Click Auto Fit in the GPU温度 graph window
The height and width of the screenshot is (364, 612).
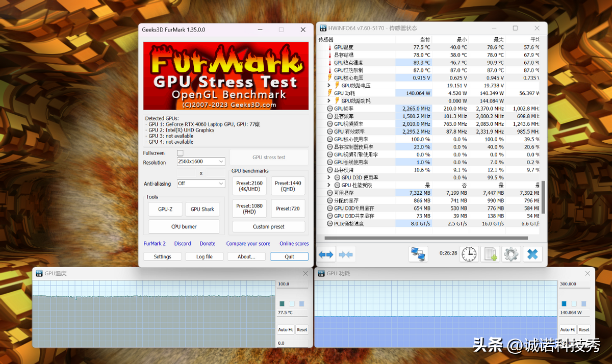point(286,329)
